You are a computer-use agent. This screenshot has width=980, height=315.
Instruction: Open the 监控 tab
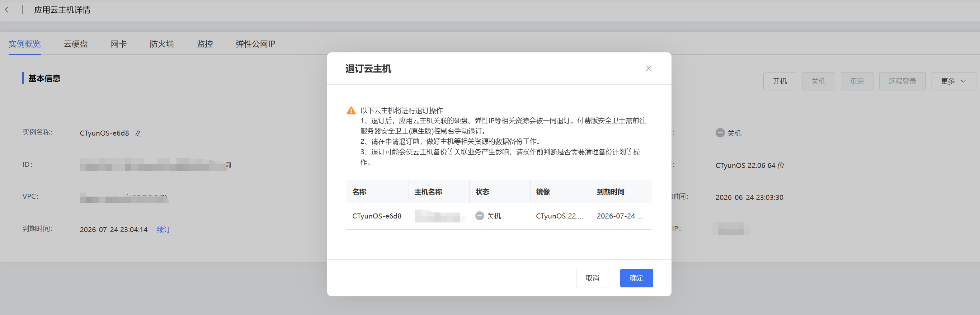coord(205,44)
